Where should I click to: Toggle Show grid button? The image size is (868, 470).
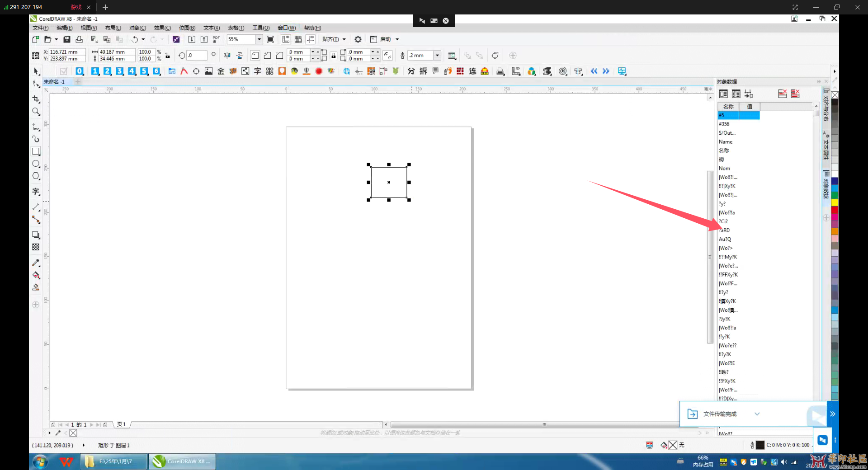(298, 39)
